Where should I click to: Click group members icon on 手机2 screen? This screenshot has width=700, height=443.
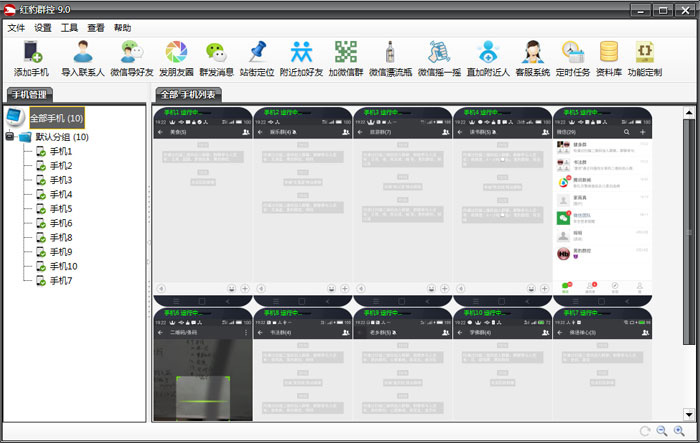(346, 132)
